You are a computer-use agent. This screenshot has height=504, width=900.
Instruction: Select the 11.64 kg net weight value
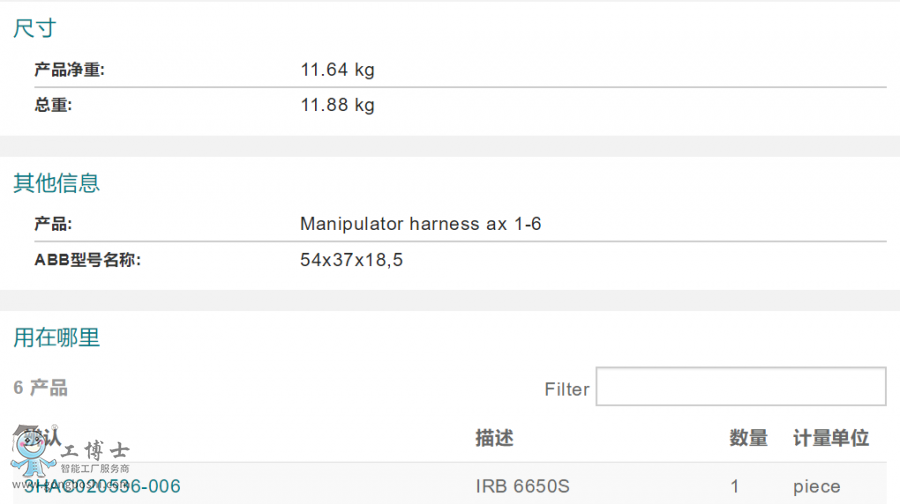click(x=337, y=70)
